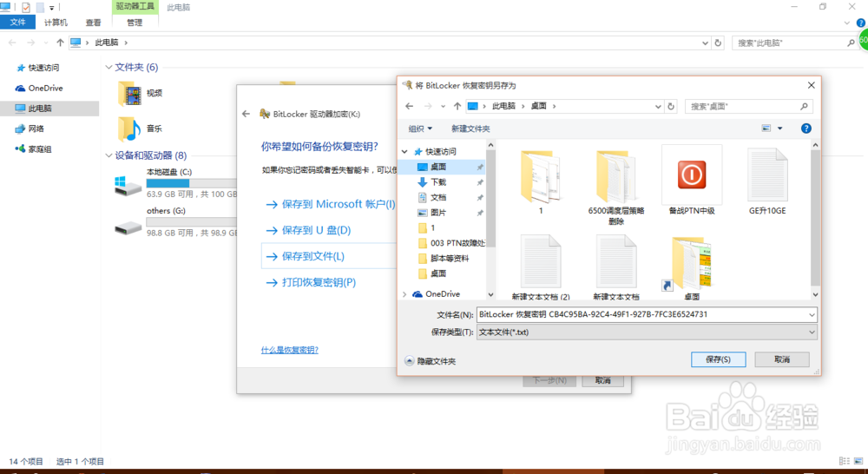Select 图片 in the dialog navigation tree
The height and width of the screenshot is (474, 868).
click(437, 213)
